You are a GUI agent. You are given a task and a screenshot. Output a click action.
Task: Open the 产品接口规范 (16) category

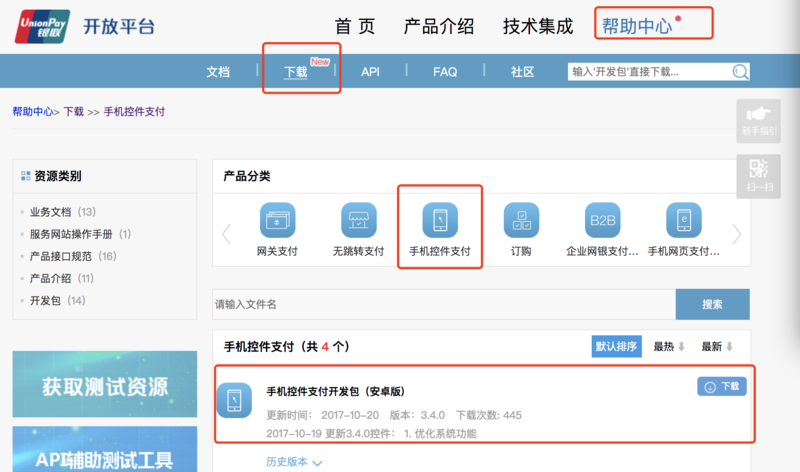[x=73, y=256]
